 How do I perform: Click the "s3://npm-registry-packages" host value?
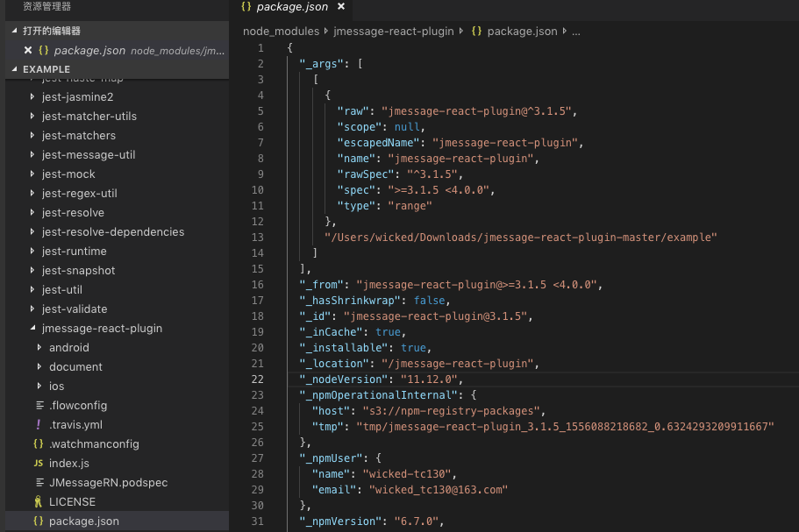tap(451, 411)
